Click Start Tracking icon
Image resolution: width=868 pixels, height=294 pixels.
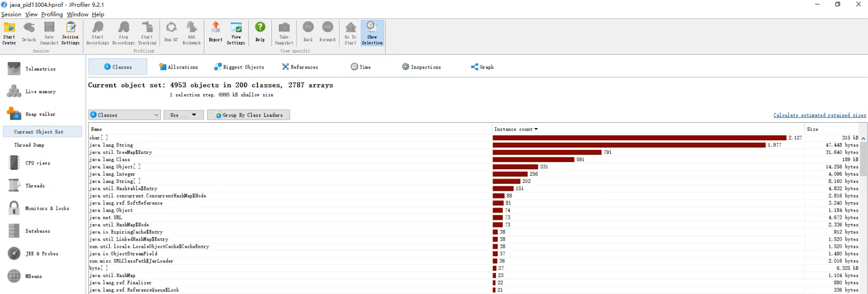tap(147, 33)
